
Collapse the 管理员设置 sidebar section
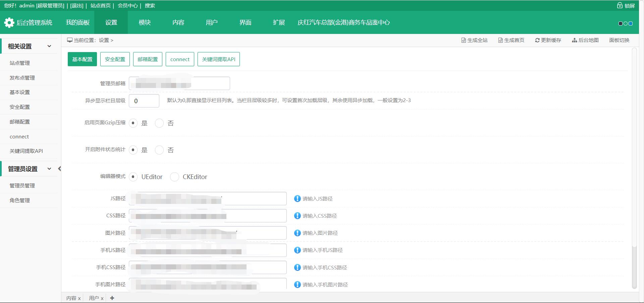click(x=49, y=169)
